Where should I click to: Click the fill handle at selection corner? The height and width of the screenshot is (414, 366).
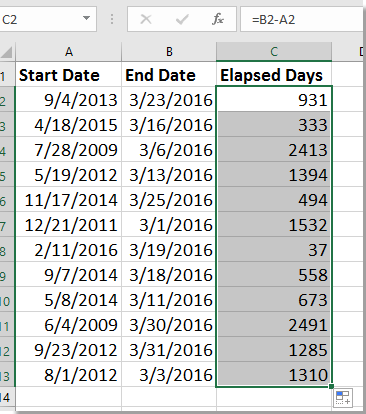pyautogui.click(x=331, y=386)
